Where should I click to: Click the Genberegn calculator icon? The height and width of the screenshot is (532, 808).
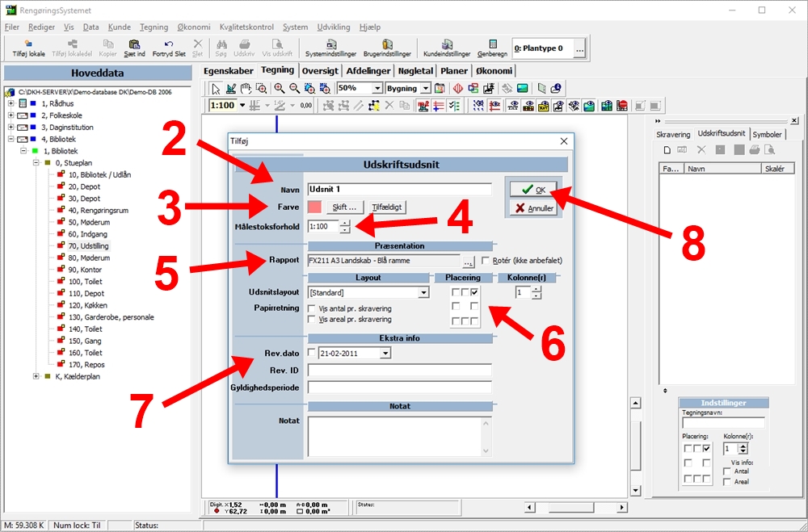coord(492,48)
